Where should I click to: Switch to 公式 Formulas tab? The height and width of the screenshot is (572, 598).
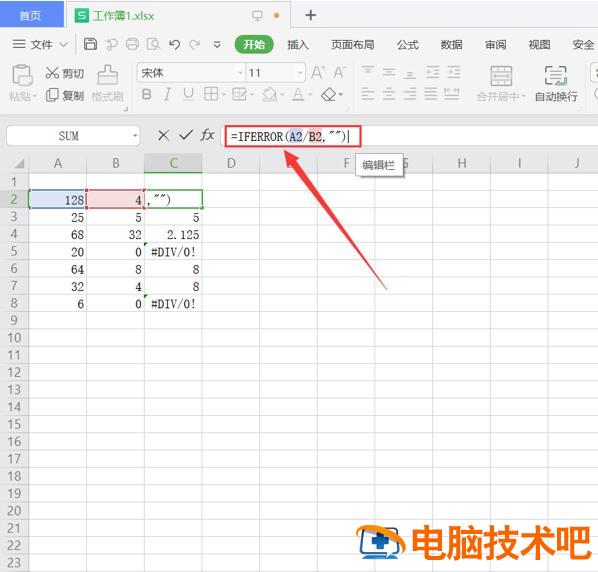click(408, 45)
